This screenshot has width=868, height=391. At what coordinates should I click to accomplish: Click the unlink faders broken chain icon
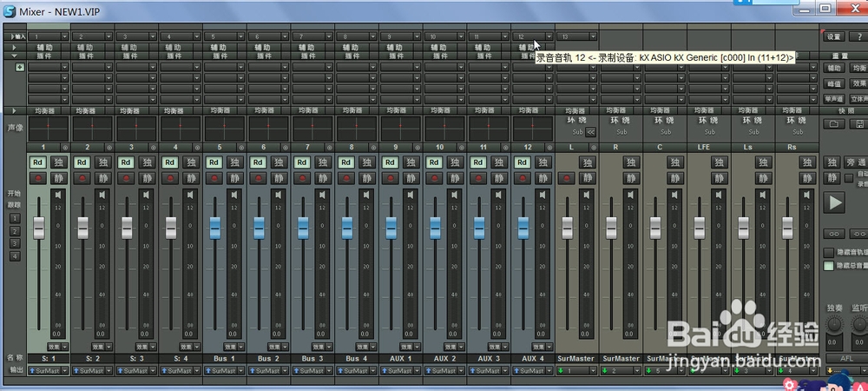(x=858, y=233)
